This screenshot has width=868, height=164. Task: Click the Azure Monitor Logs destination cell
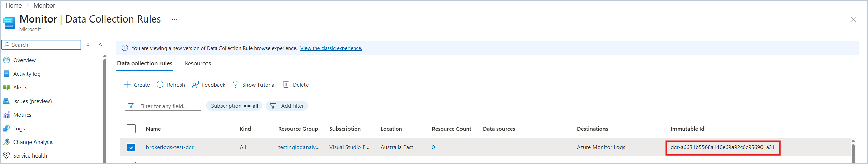(601, 147)
